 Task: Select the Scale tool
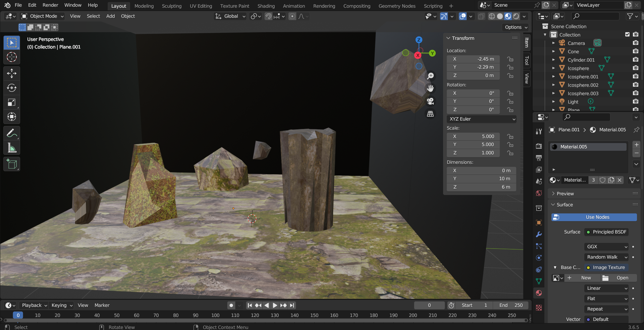tap(12, 102)
